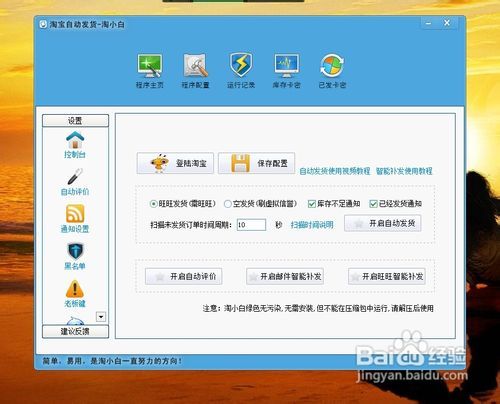Select 黑名单 shield icon in sidebar
Viewport: 500px width, 404px height.
tap(75, 256)
